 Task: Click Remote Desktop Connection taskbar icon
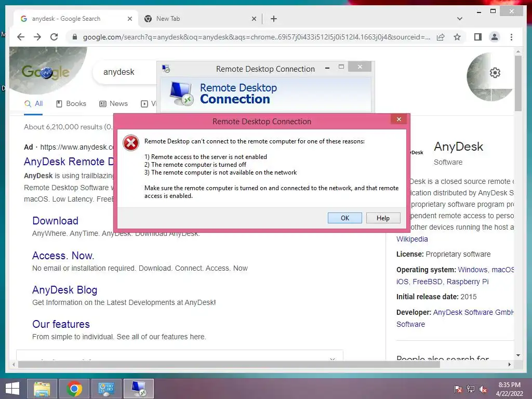pos(138,389)
